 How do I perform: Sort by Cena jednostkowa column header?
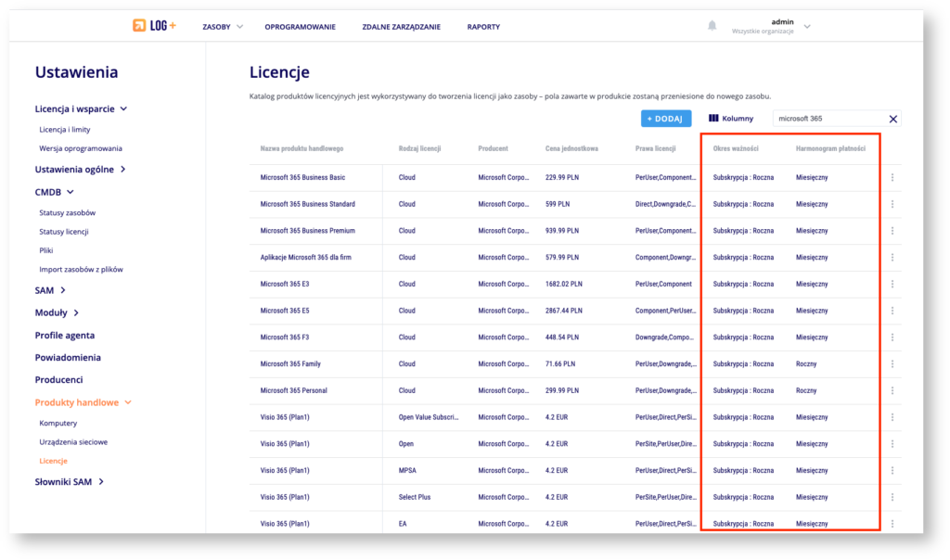(x=571, y=148)
